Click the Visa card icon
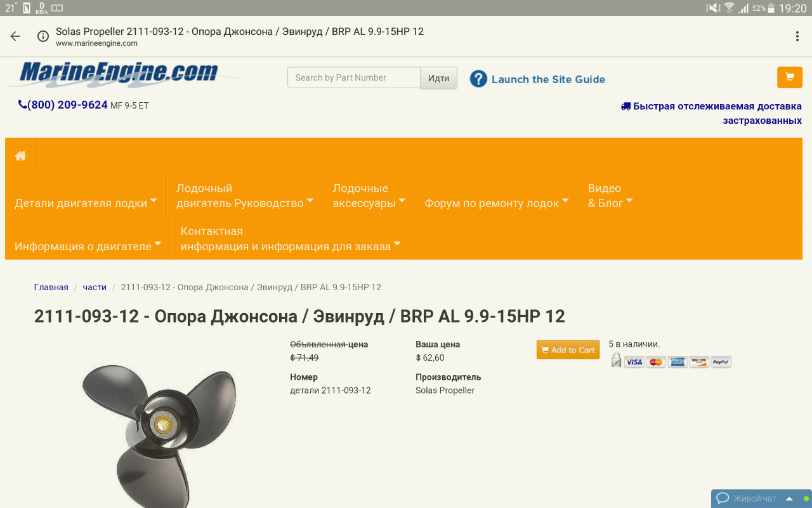This screenshot has height=508, width=812. click(x=634, y=362)
